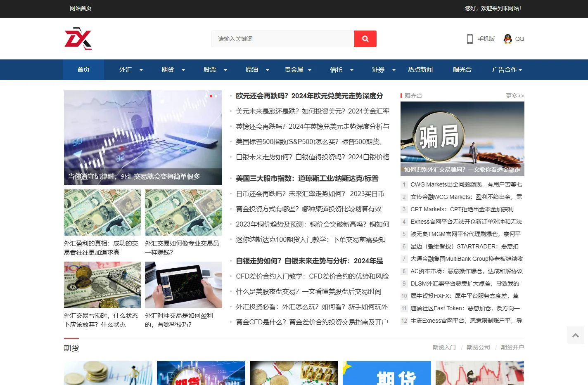
Task: Open article 白银未来走势如何
Action: tap(313, 157)
